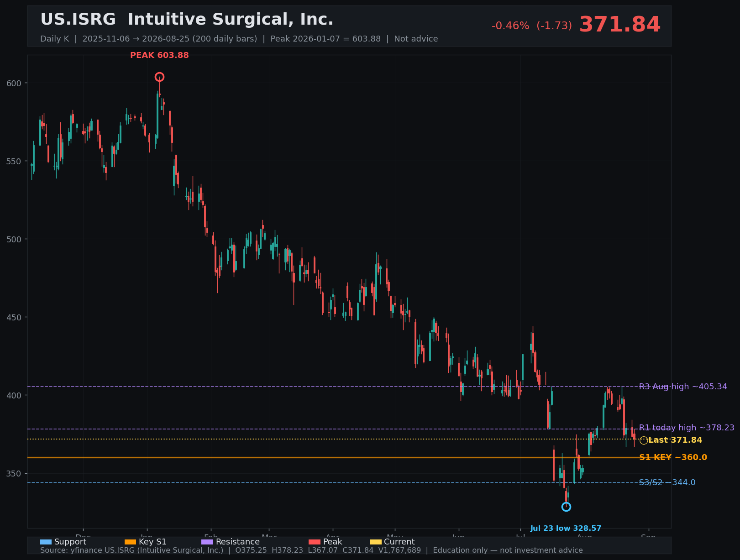Click the Resistance legend word
The height and width of the screenshot is (560, 740).
click(237, 542)
